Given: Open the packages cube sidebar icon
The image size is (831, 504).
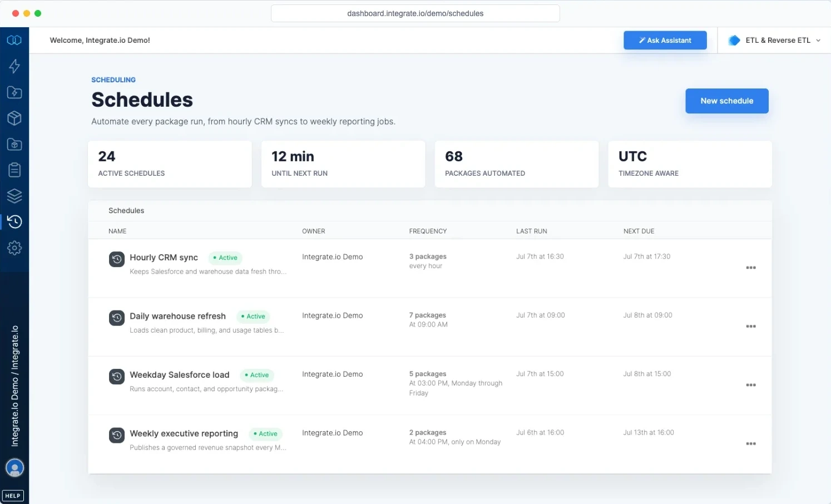Looking at the screenshot, I should pyautogui.click(x=14, y=118).
